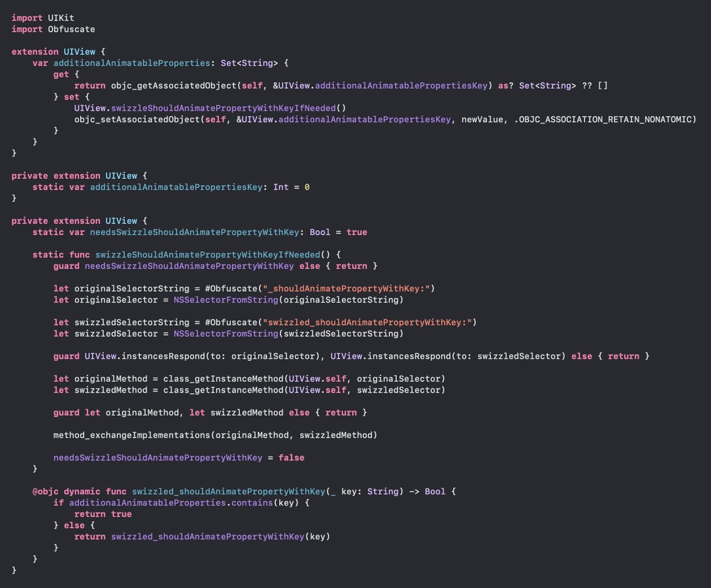This screenshot has width=711, height=588.
Task: Click the 'objc_getAssociatedObject' call
Action: tap(174, 85)
